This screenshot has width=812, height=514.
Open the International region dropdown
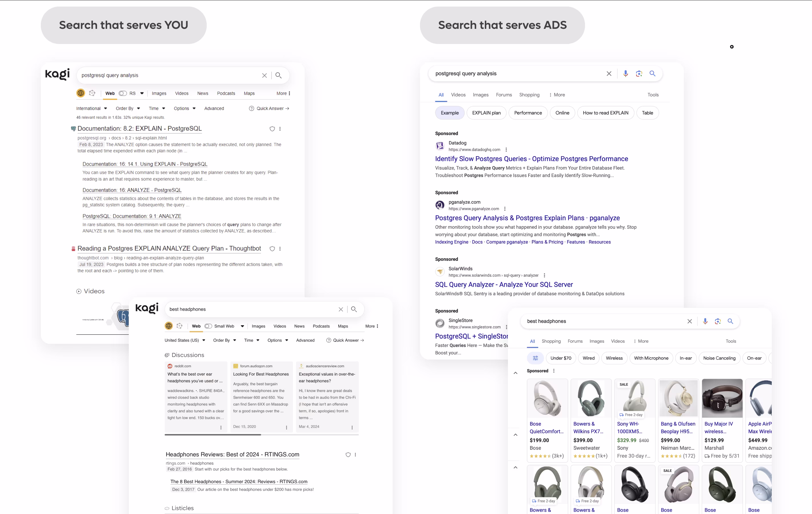click(91, 108)
